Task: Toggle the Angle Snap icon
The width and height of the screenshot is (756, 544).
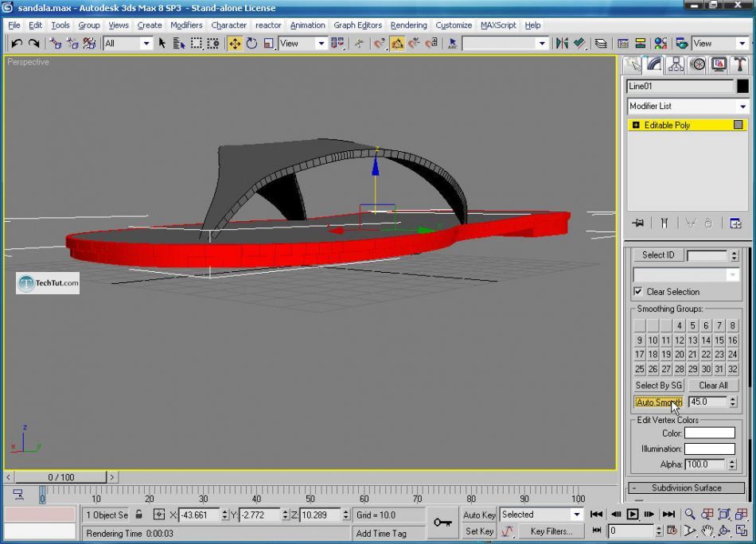Action: [397, 44]
